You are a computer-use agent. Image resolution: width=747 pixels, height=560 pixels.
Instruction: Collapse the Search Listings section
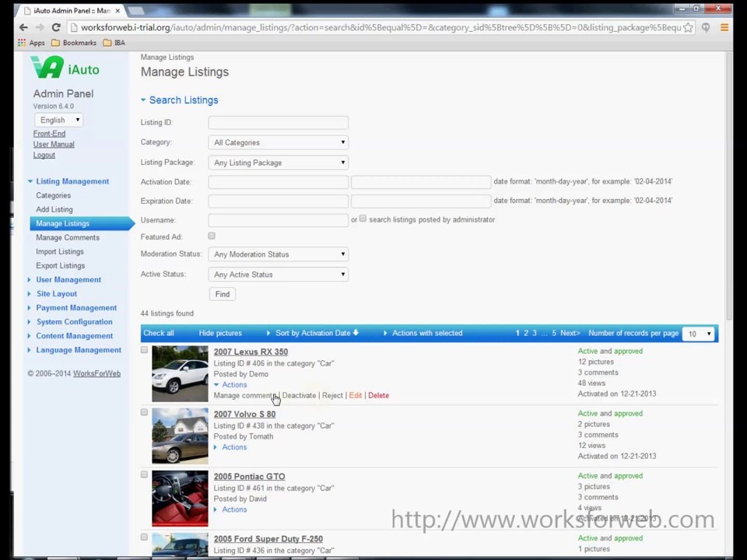[179, 100]
